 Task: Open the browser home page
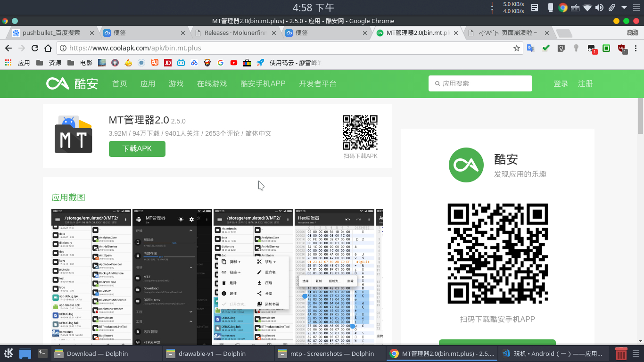[x=48, y=48]
